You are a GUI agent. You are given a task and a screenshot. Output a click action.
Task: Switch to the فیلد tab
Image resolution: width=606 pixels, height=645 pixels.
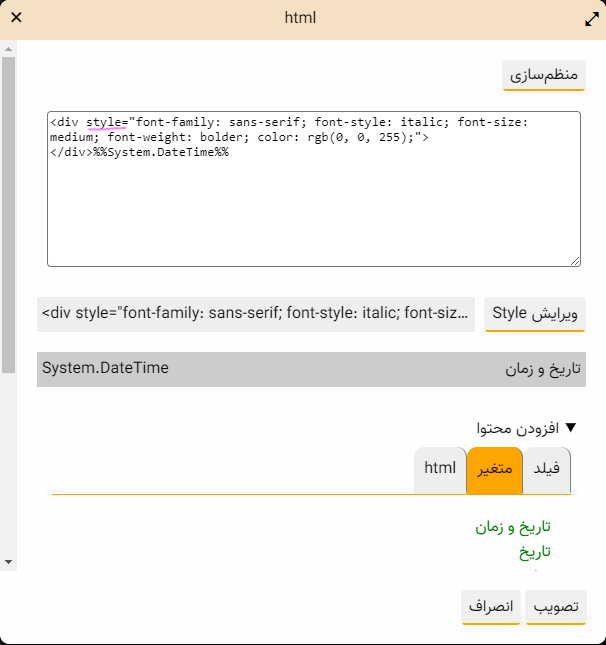point(547,469)
